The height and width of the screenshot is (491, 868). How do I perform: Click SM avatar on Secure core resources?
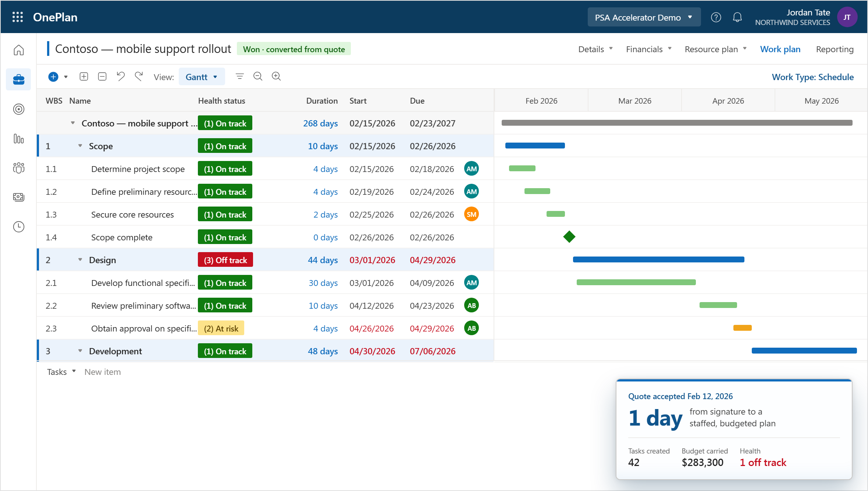tap(472, 214)
